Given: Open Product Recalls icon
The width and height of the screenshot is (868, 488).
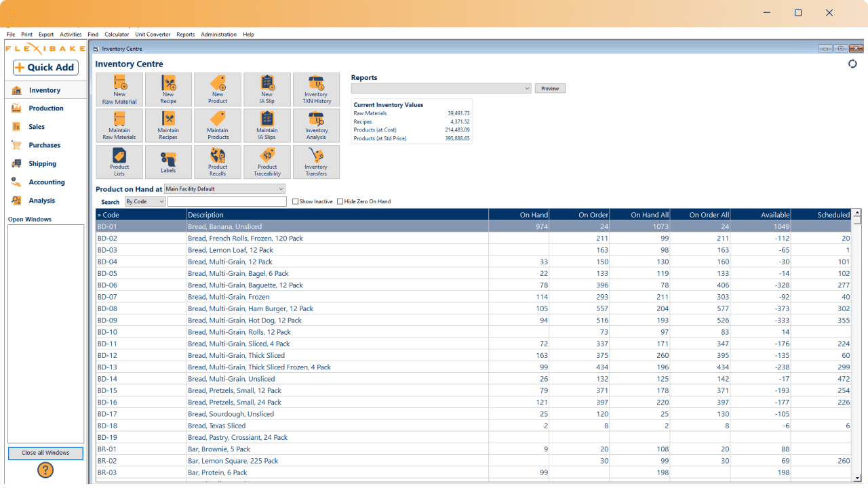Looking at the screenshot, I should [x=218, y=162].
